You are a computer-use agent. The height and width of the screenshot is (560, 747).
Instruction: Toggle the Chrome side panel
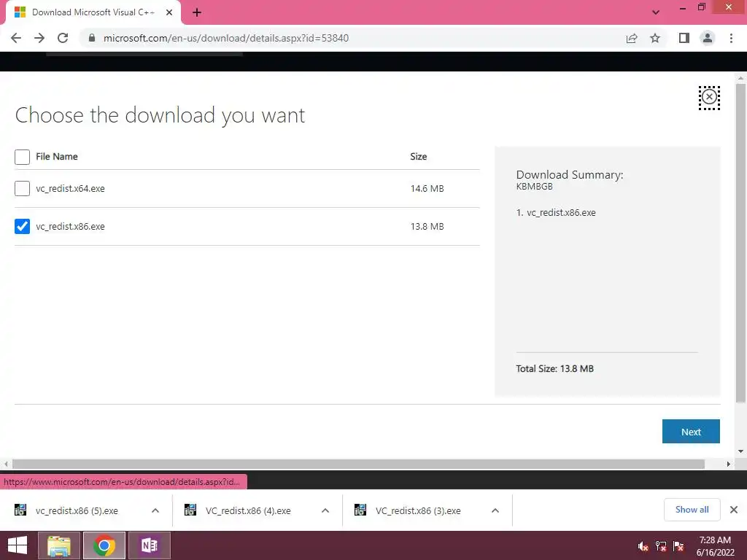tap(684, 38)
